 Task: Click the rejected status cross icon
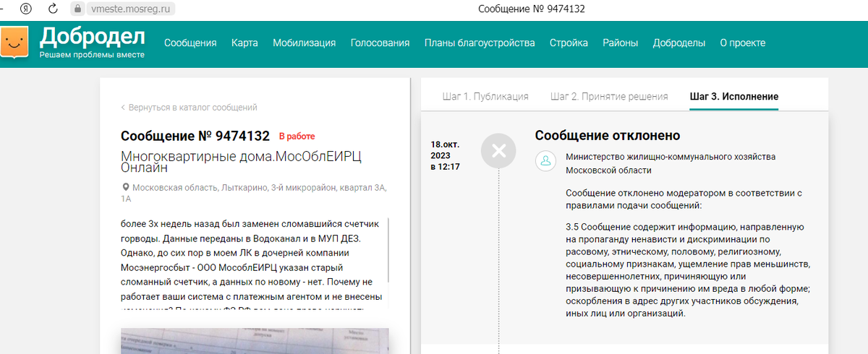tap(499, 151)
